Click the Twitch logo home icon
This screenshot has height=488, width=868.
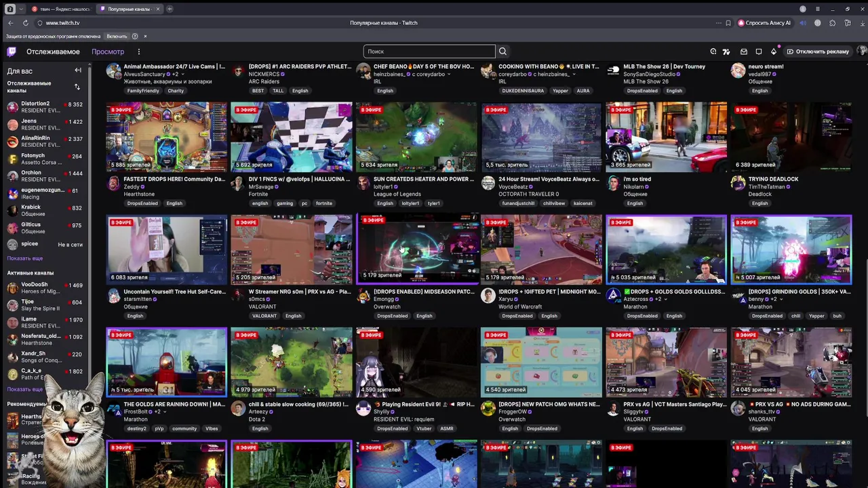[12, 52]
